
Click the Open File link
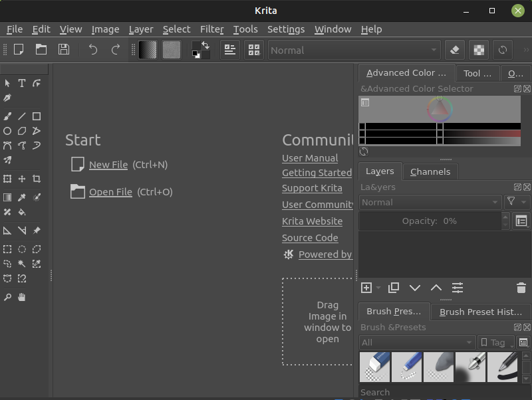110,192
